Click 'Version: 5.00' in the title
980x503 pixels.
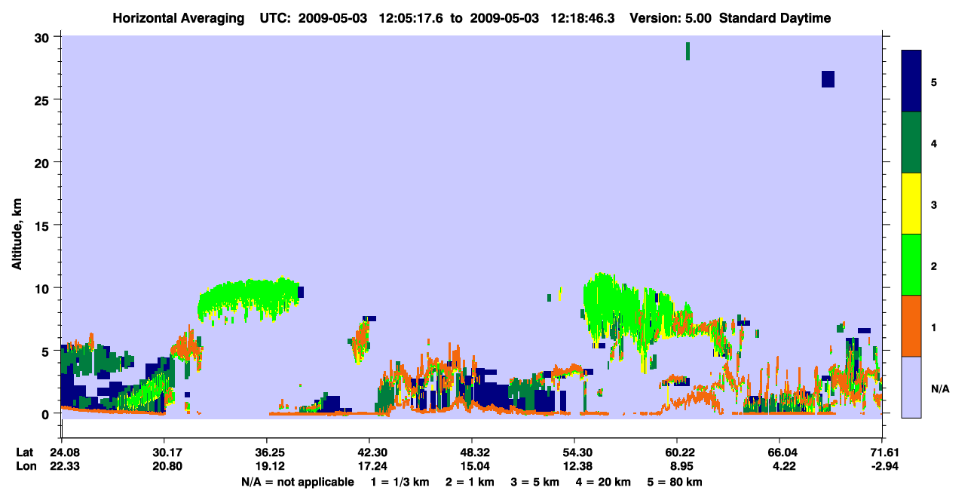click(671, 18)
